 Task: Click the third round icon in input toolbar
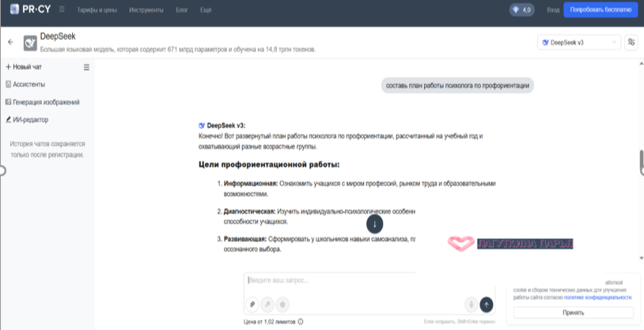point(282,305)
